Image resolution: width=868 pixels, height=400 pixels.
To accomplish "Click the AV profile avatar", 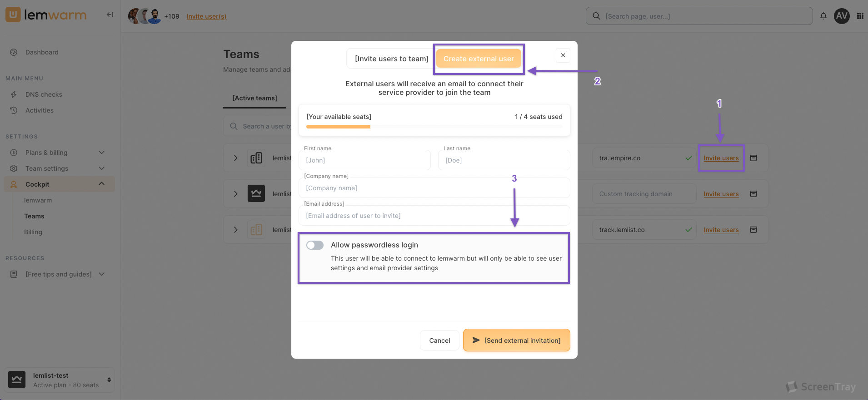I will 842,16.
